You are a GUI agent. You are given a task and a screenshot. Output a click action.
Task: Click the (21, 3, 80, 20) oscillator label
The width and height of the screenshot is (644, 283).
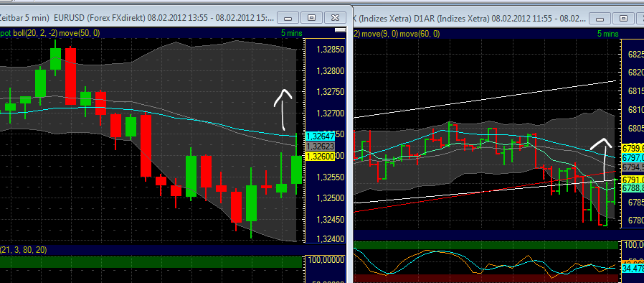click(24, 250)
